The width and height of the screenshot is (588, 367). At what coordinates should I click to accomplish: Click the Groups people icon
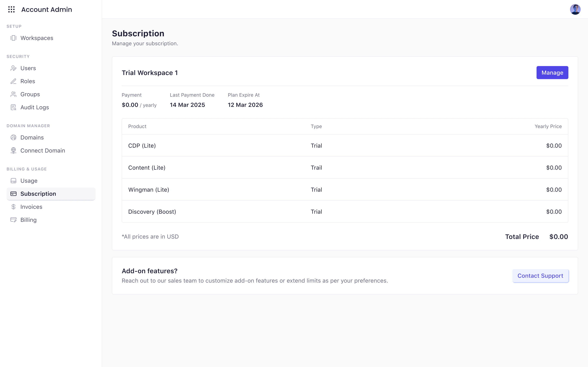13,94
